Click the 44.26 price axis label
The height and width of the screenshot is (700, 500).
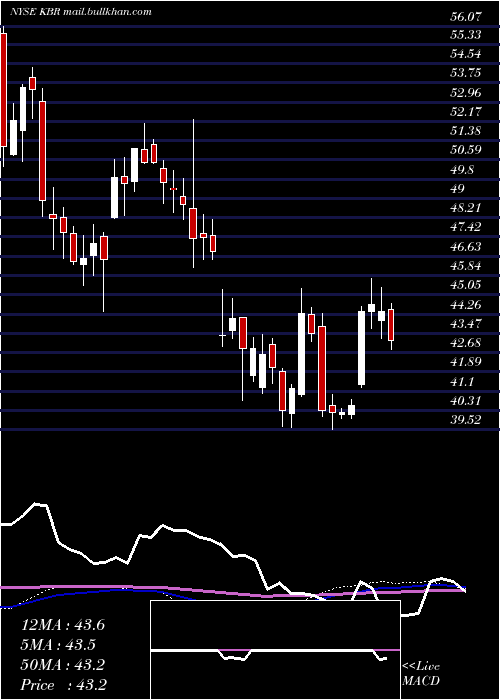tap(466, 304)
